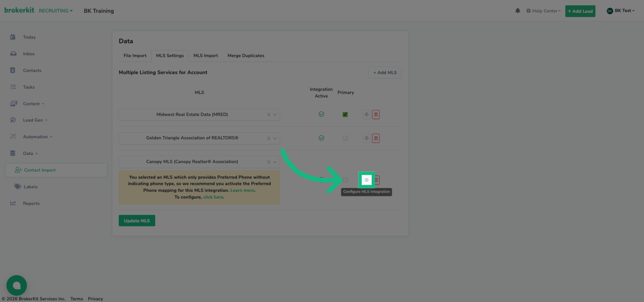Expand the Canopy MLS dropdown arrow
The width and height of the screenshot is (644, 302).
point(275,162)
